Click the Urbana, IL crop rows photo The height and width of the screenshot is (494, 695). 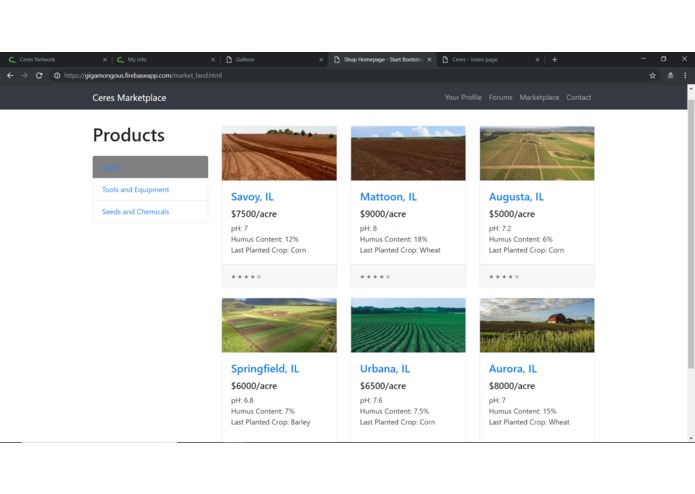[x=408, y=325]
